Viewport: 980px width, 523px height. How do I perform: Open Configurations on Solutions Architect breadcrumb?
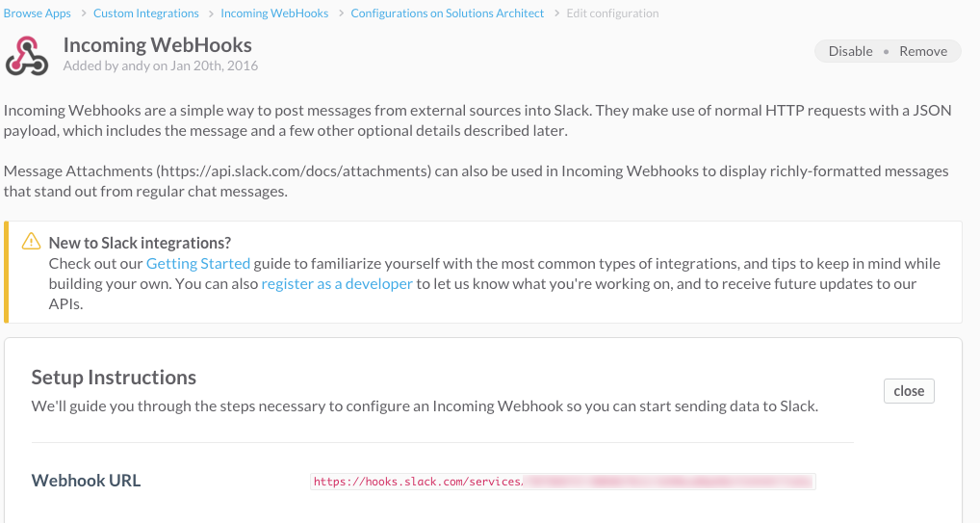click(x=447, y=13)
